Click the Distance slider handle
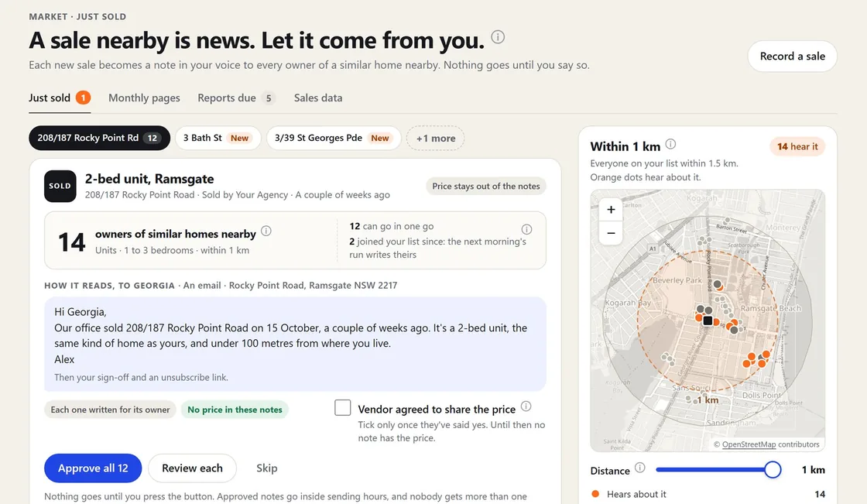 tap(773, 470)
